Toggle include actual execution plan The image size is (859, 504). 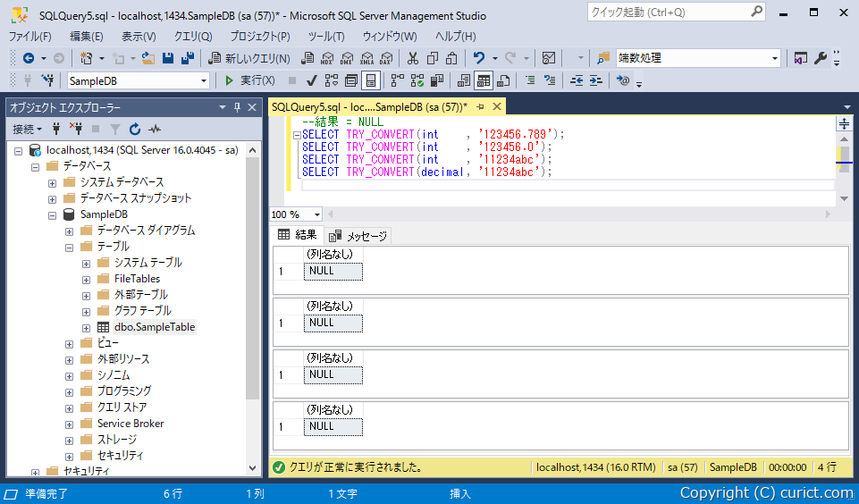pos(398,81)
